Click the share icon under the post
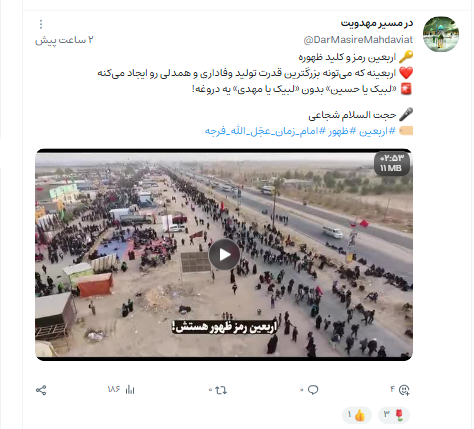 41,390
